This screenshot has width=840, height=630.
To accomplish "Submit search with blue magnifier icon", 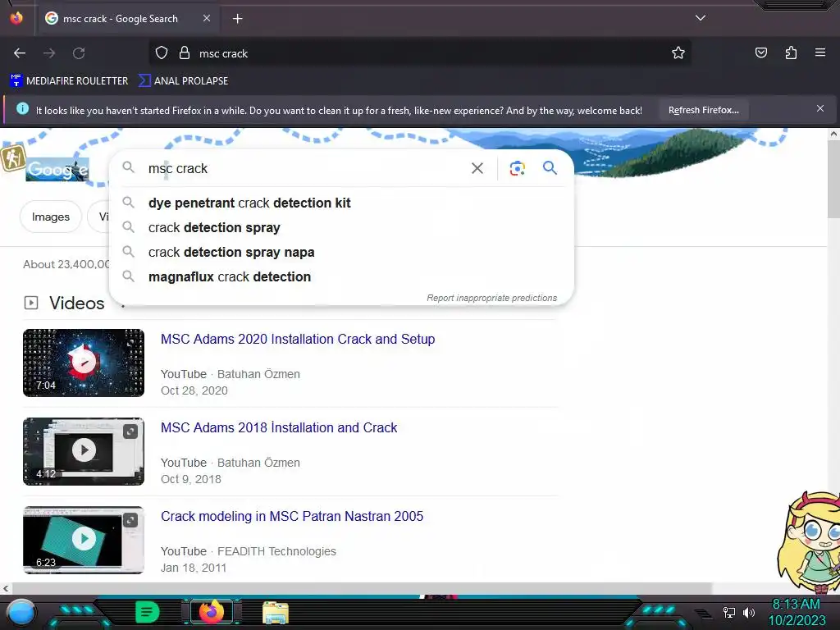I will (x=550, y=168).
